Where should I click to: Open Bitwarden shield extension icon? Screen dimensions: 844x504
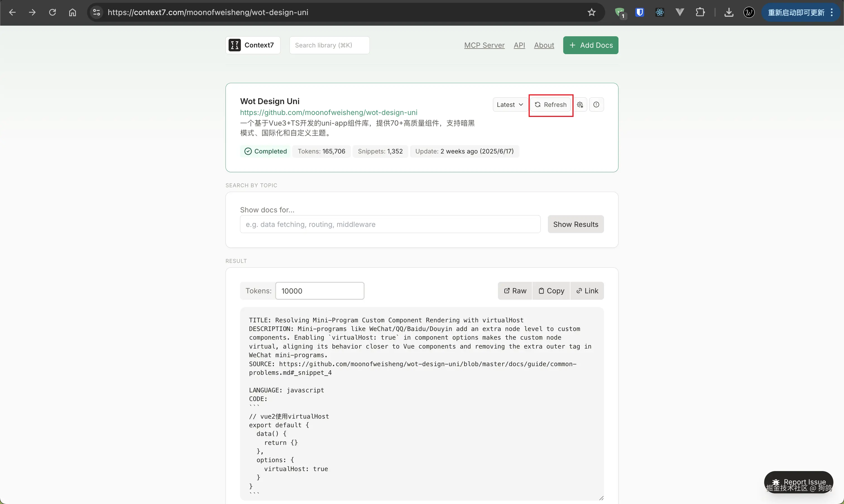(639, 13)
